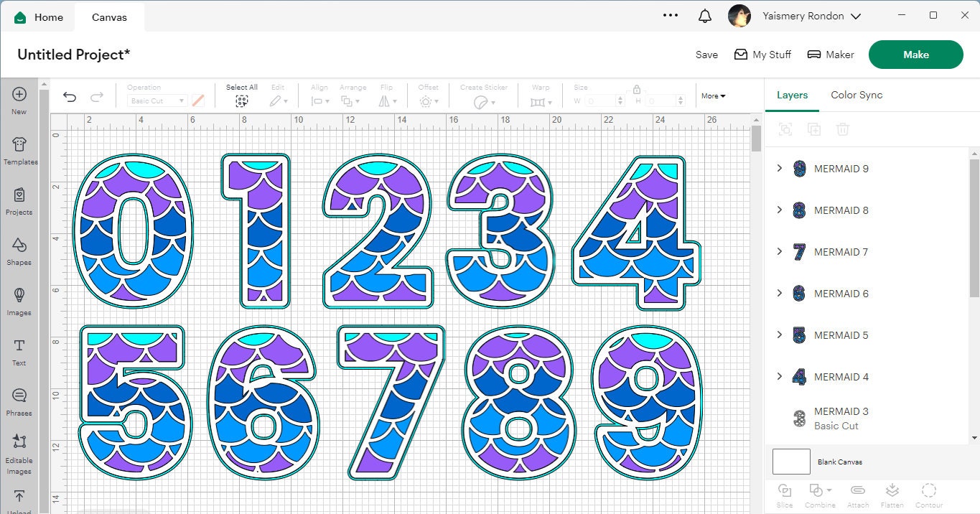
Task: Open the Images library
Action: coord(19,301)
